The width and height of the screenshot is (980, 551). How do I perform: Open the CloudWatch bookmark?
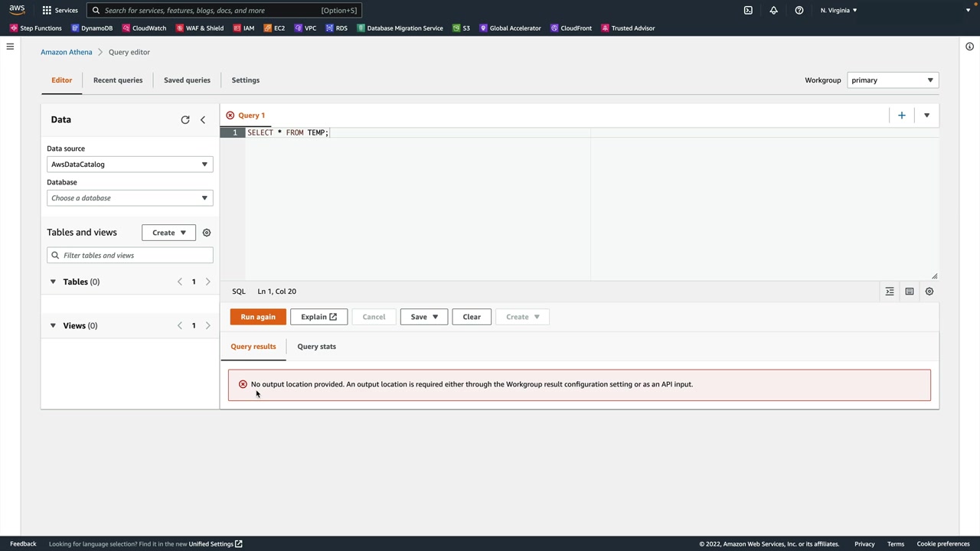tap(144, 28)
